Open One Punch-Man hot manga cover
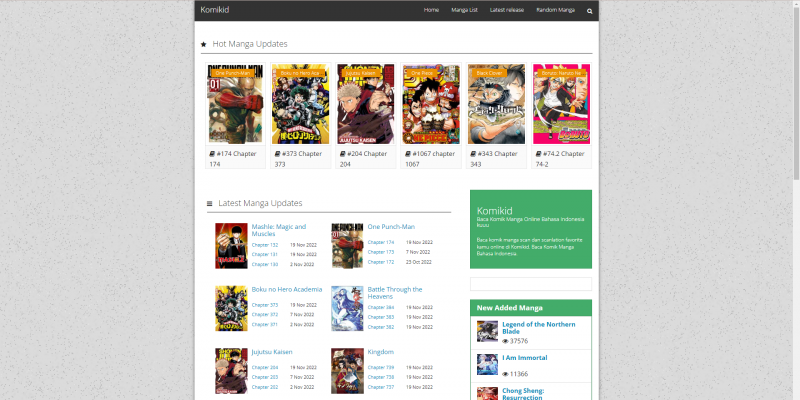This screenshot has width=800, height=400. [235, 104]
